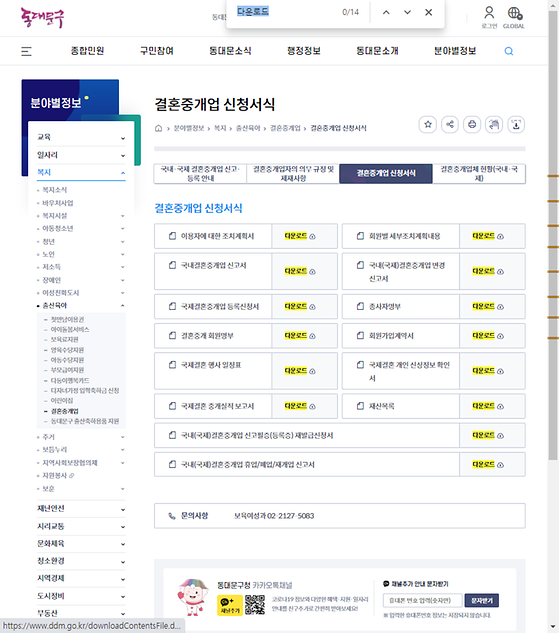Switch to 결혼중개업자의 의무 규정 및 제재사항 tab
This screenshot has height=633, width=559.
(x=293, y=174)
